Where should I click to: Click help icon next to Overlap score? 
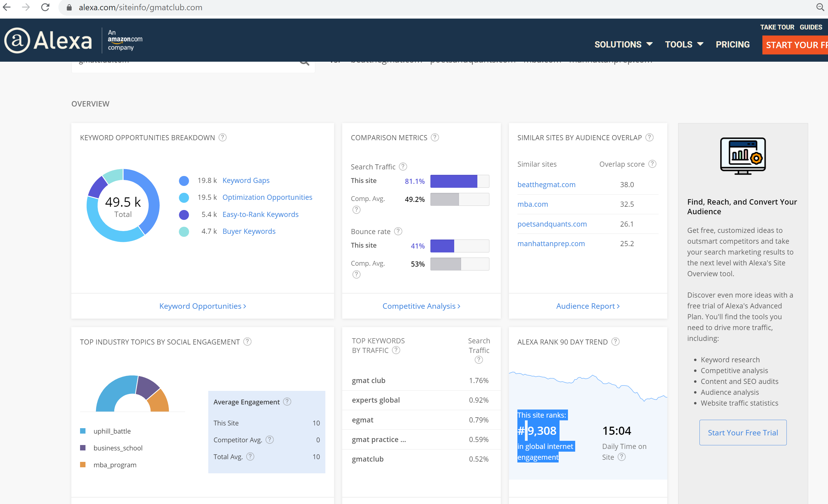click(652, 164)
